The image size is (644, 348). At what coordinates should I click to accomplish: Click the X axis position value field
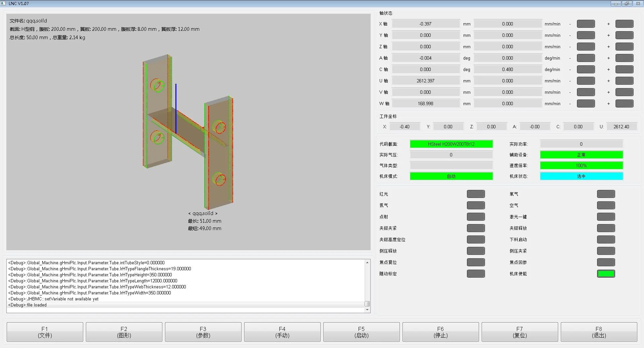(425, 24)
